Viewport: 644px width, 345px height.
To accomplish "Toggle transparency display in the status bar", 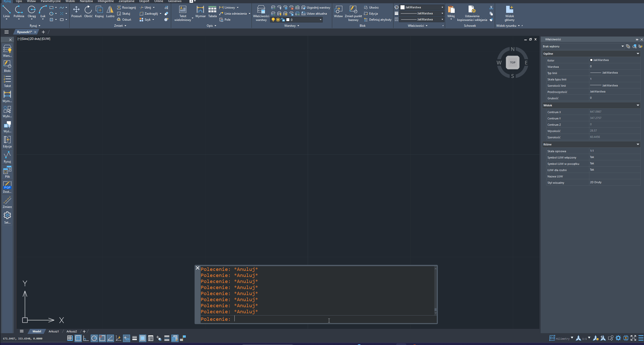I will point(142,338).
